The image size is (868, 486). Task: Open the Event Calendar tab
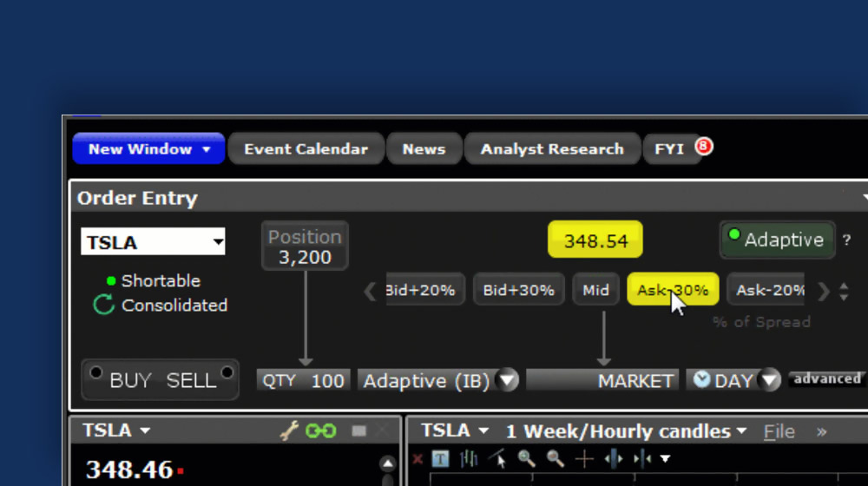306,149
